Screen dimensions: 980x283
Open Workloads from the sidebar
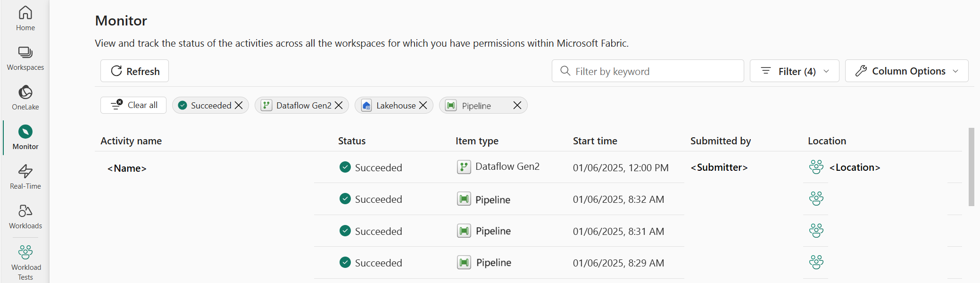(x=25, y=217)
